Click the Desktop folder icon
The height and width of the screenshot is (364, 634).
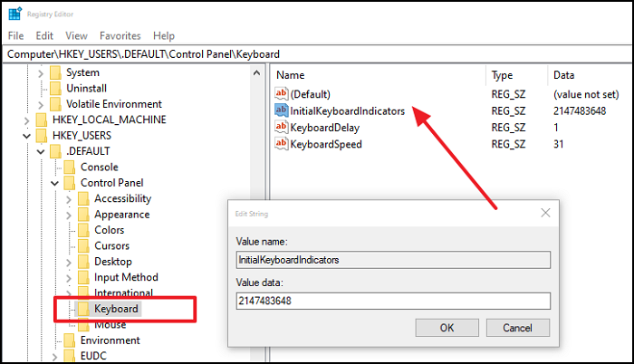coord(83,262)
